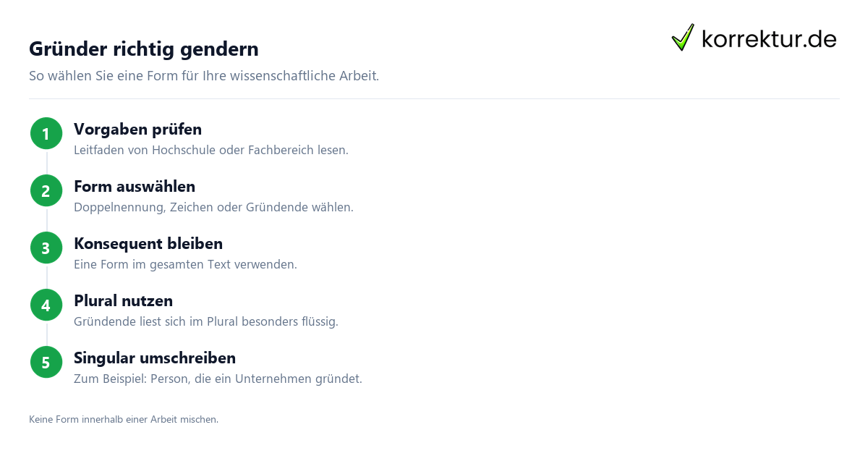
Task: Click the 'Leitfaden von Hochschule' description text
Action: [211, 151]
